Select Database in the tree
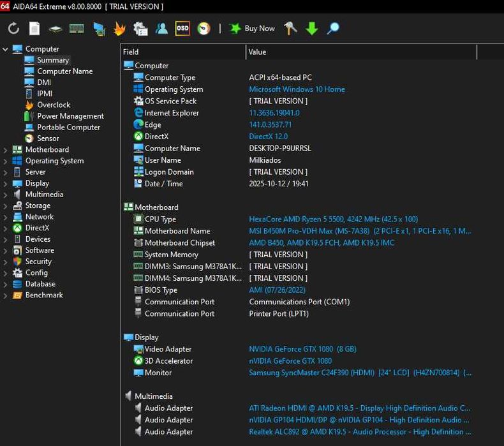This screenshot has width=504, height=446. pyautogui.click(x=40, y=284)
